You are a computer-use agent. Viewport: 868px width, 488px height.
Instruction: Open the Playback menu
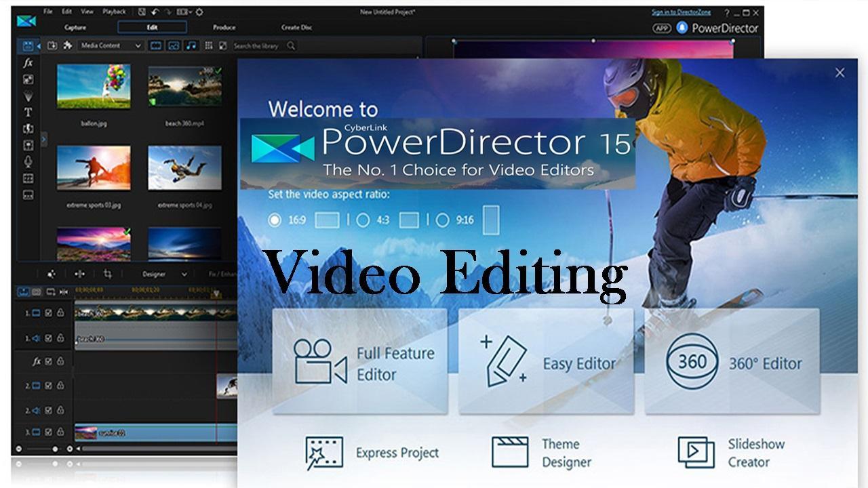click(114, 12)
